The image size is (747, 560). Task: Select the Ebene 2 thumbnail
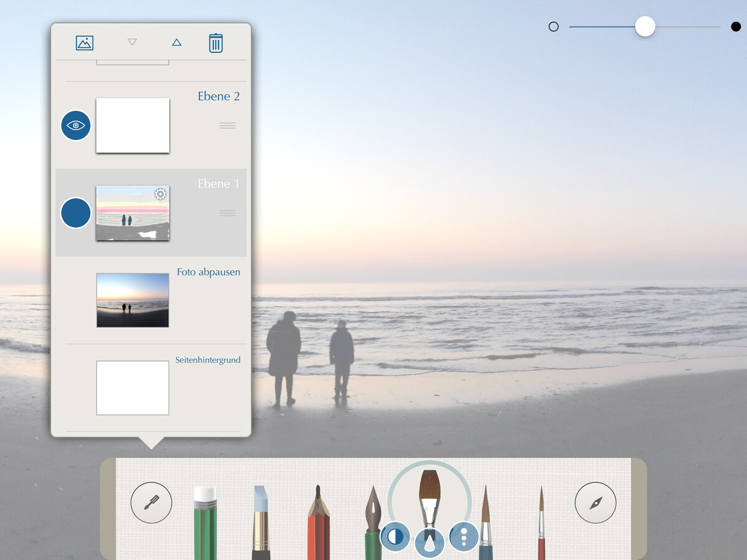[133, 125]
